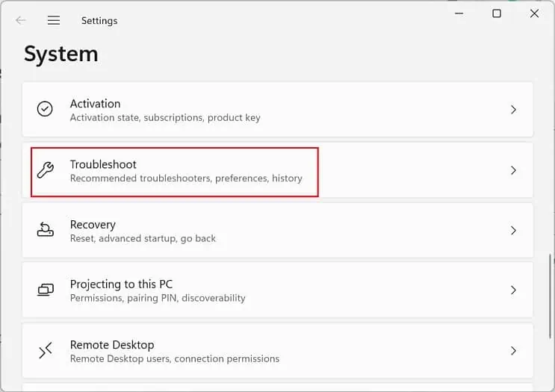Click the Troubleshoot wrench icon
This screenshot has height=392, width=555.
(46, 170)
